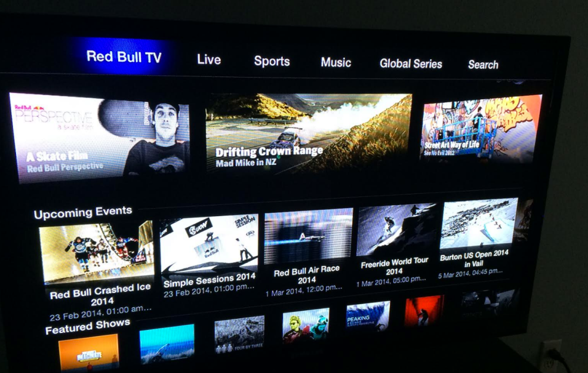Play the A Skate Film banner
The height and width of the screenshot is (373, 588).
click(99, 137)
